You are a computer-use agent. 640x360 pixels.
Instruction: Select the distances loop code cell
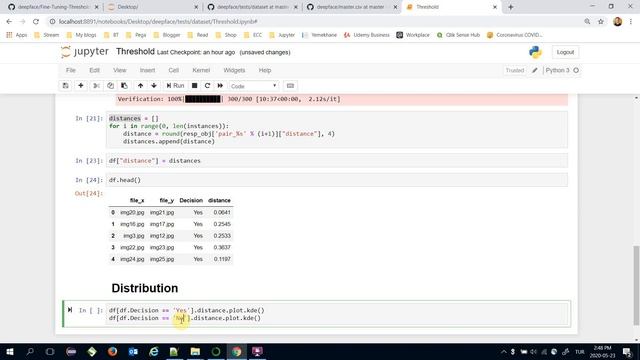[337, 130]
